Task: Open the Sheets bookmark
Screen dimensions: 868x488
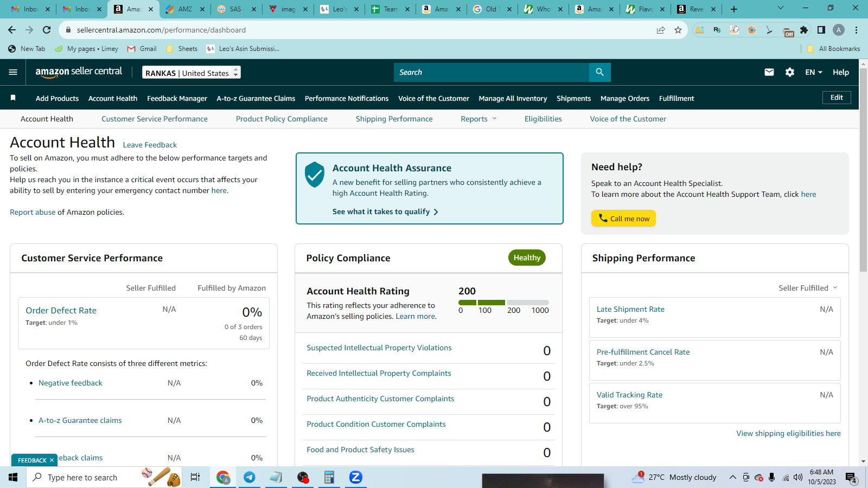Action: (182, 49)
